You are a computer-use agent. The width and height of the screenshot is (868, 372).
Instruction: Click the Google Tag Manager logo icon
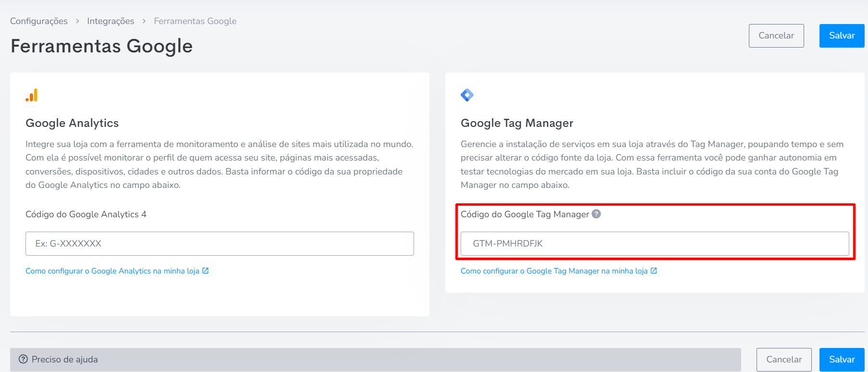coord(467,95)
